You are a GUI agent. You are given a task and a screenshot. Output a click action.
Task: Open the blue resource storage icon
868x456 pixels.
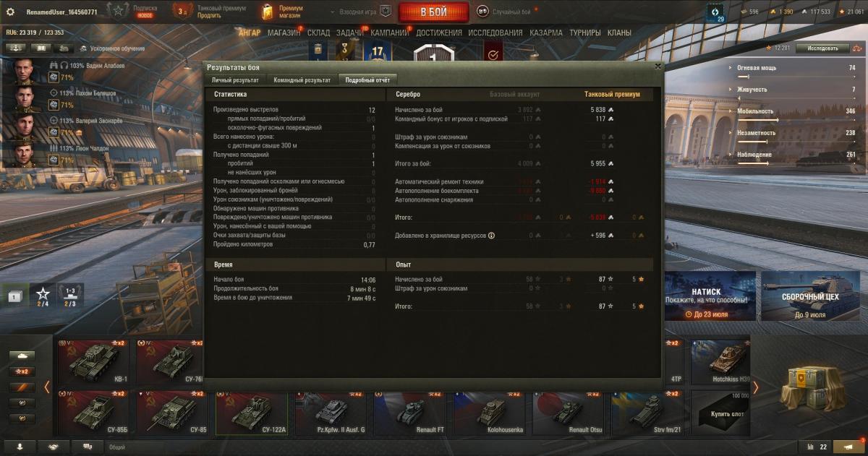coord(716,13)
